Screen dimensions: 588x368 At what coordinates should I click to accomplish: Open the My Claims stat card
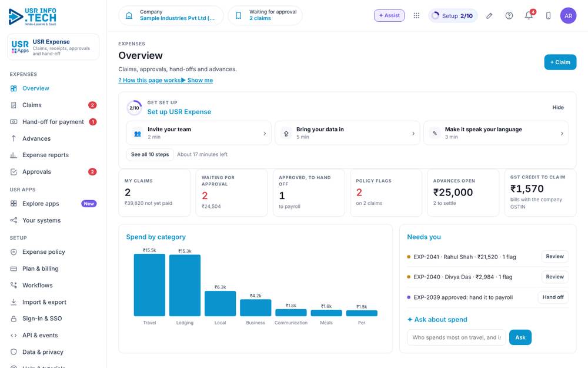click(155, 193)
